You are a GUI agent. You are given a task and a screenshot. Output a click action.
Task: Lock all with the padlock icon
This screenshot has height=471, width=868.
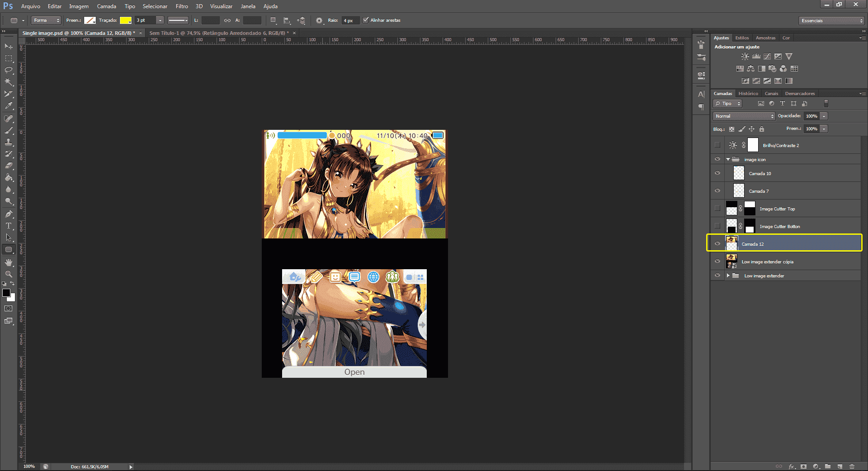coord(762,129)
